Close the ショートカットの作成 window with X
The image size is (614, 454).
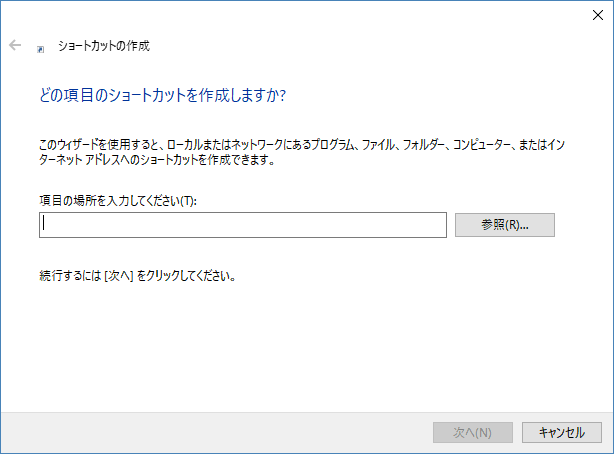click(598, 15)
